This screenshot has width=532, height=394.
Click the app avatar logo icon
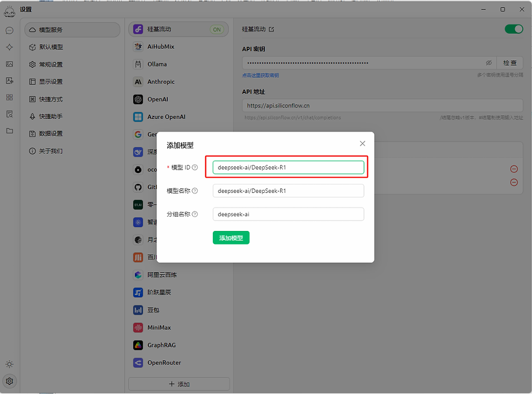point(10,11)
